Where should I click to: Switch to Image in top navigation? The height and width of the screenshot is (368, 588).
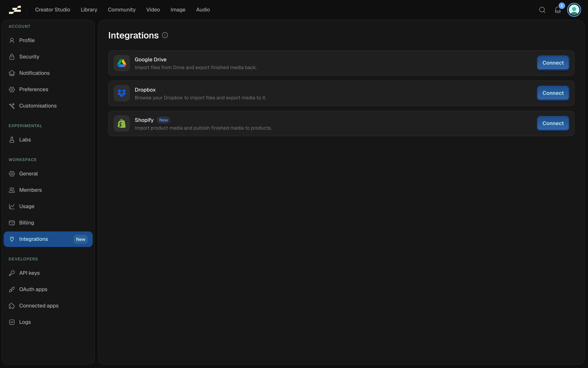pyautogui.click(x=178, y=10)
